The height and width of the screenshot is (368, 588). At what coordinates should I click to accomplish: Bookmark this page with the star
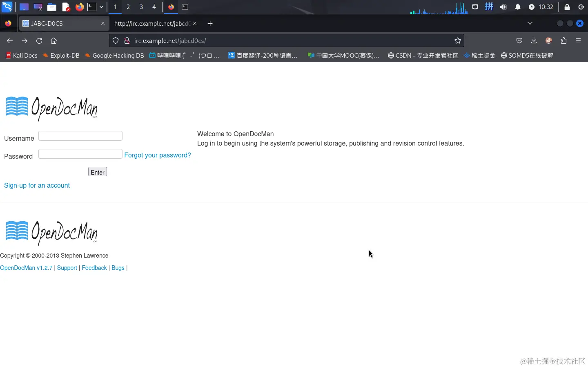click(x=458, y=41)
